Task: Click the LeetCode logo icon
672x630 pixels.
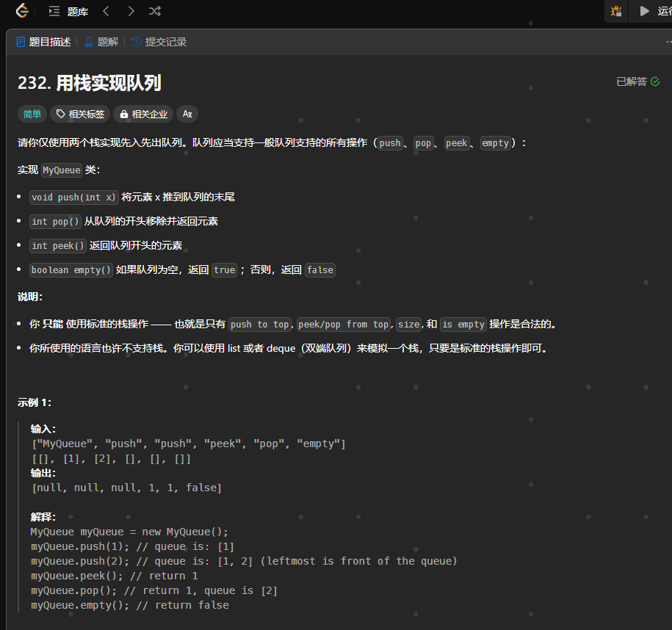Action: (x=22, y=11)
